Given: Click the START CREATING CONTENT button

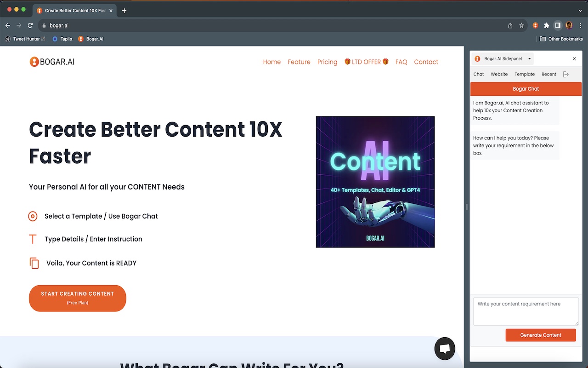Looking at the screenshot, I should point(78,298).
